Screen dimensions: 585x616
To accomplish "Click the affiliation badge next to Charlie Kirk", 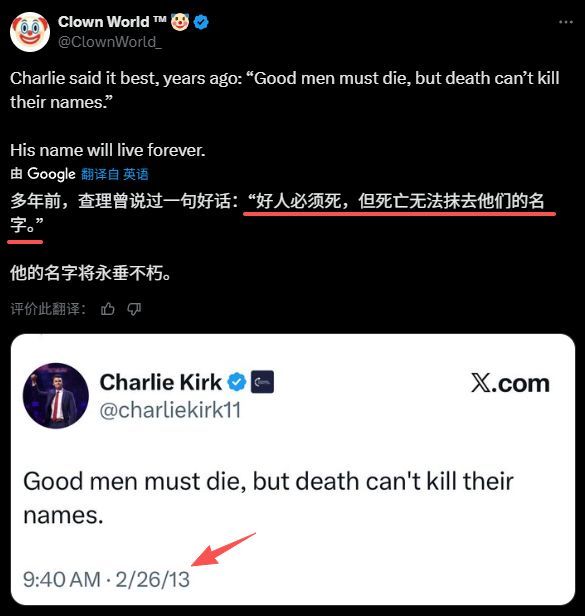I will [x=262, y=382].
